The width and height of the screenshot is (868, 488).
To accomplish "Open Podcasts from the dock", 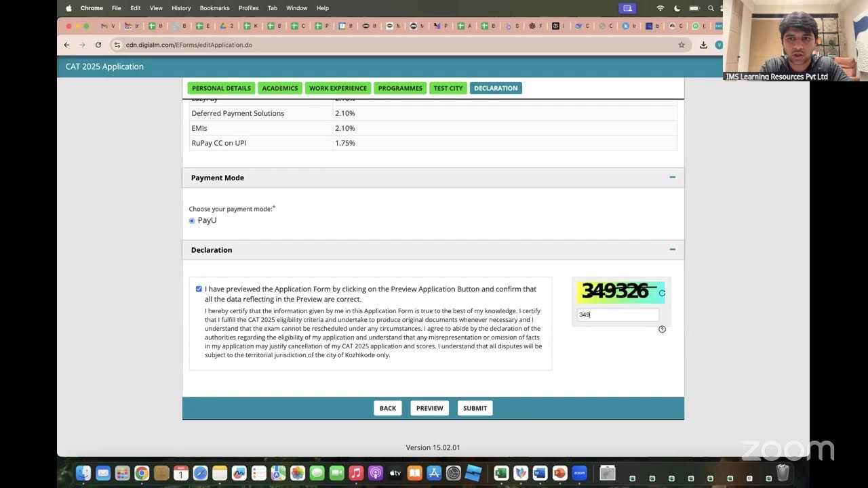I will pyautogui.click(x=376, y=473).
